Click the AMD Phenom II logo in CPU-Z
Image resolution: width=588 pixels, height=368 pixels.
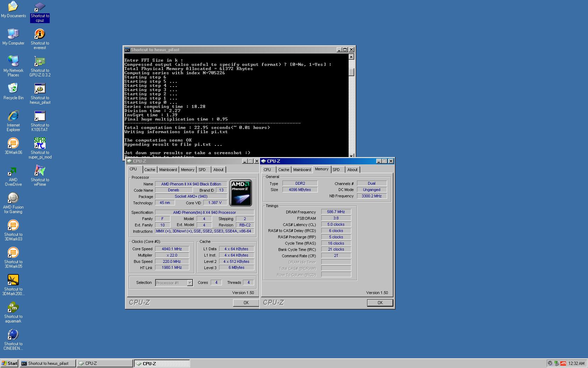(240, 193)
